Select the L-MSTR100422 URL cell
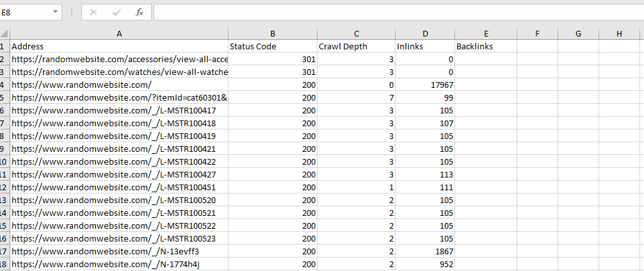This screenshot has height=271, width=644. click(x=119, y=161)
